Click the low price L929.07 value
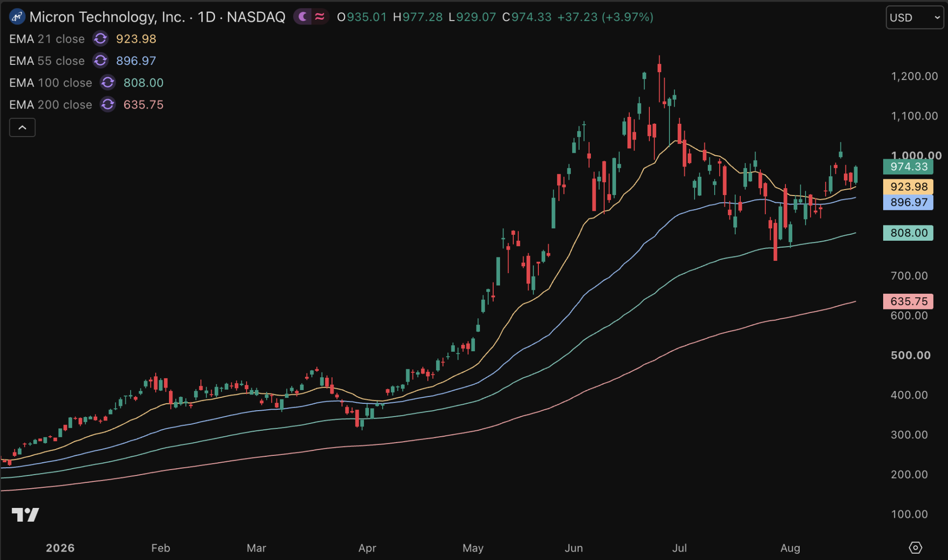This screenshot has height=560, width=948. pyautogui.click(x=473, y=17)
